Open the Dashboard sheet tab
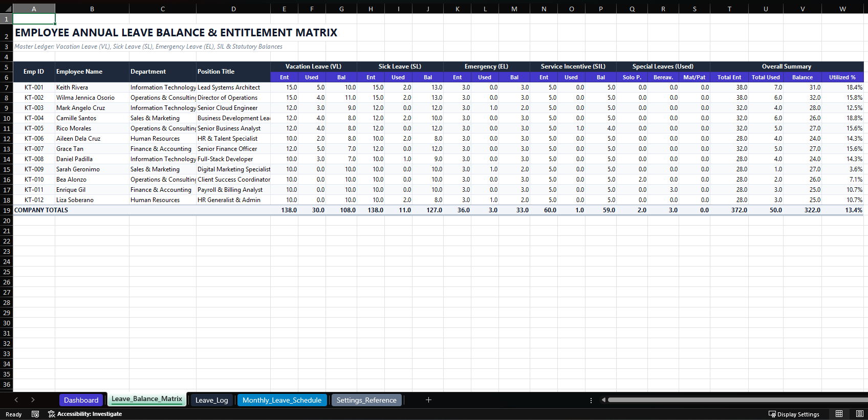 coord(81,400)
